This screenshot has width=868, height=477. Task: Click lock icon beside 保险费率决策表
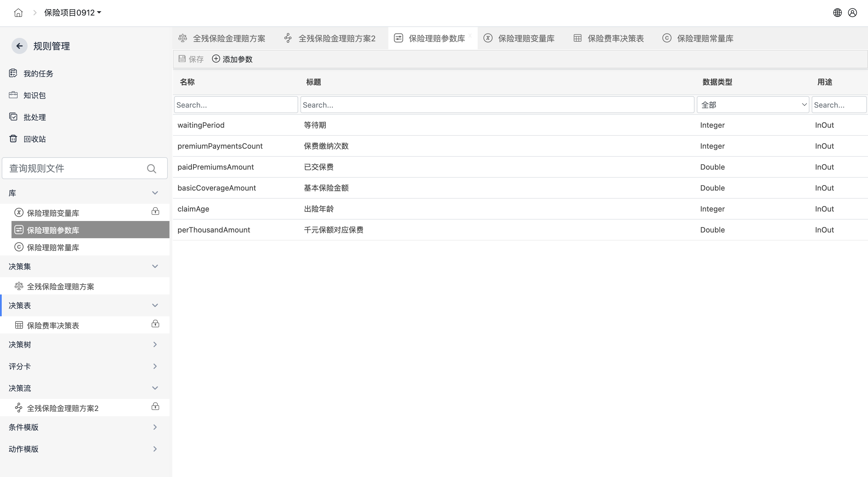[155, 324]
